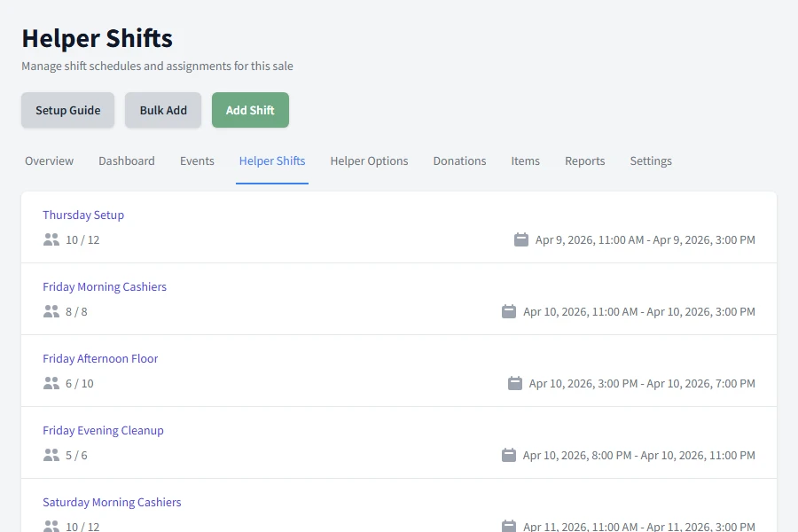Open the Settings tab
The height and width of the screenshot is (532, 798).
click(651, 160)
